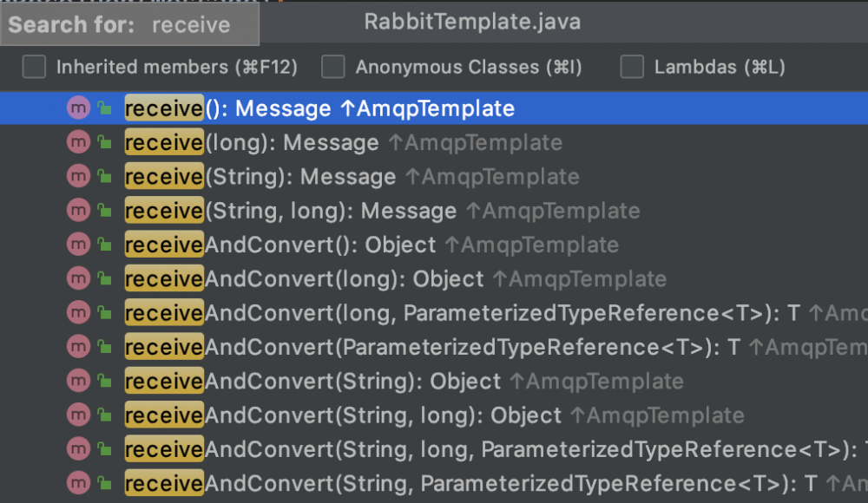Click the method icon beside receive(): Message

coord(78,108)
